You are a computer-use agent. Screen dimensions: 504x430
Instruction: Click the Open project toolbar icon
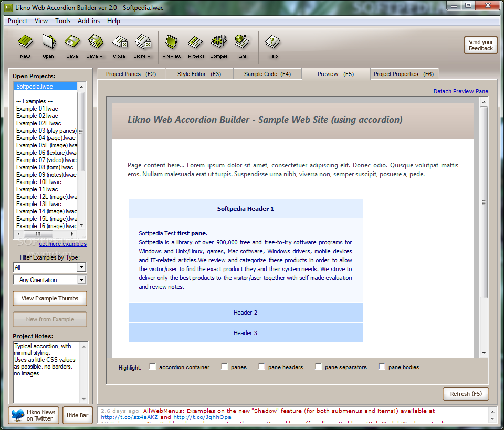(48, 41)
